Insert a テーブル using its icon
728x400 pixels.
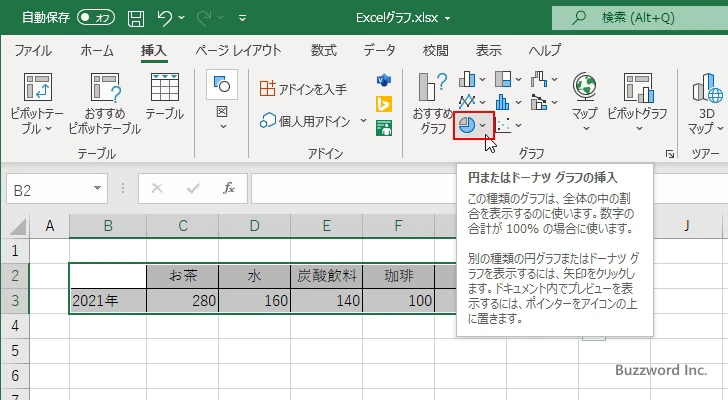165,87
